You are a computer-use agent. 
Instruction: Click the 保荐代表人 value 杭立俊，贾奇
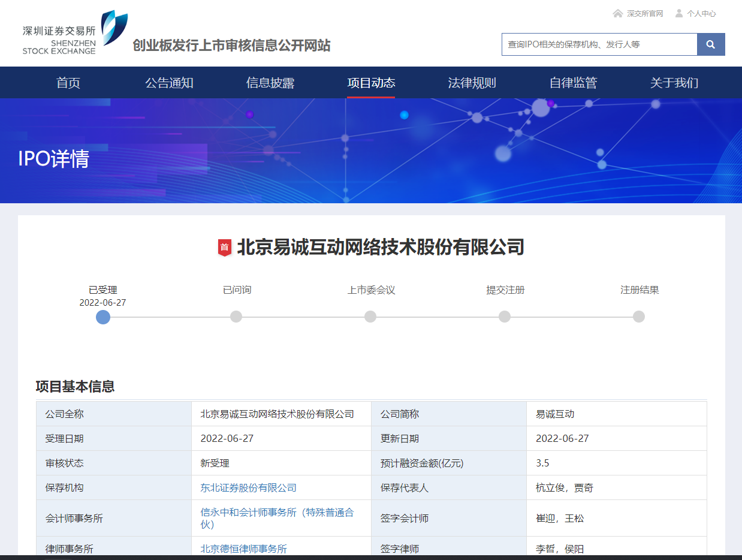(x=565, y=488)
